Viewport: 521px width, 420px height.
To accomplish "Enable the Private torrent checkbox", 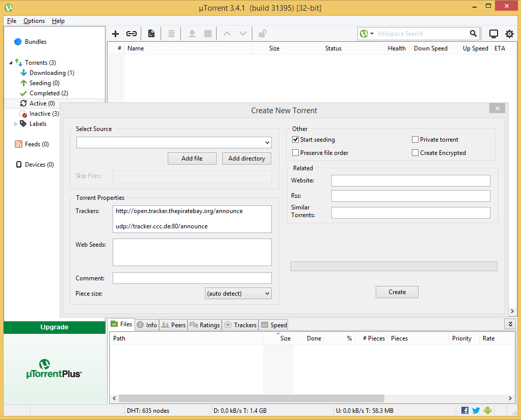I will pyautogui.click(x=415, y=140).
